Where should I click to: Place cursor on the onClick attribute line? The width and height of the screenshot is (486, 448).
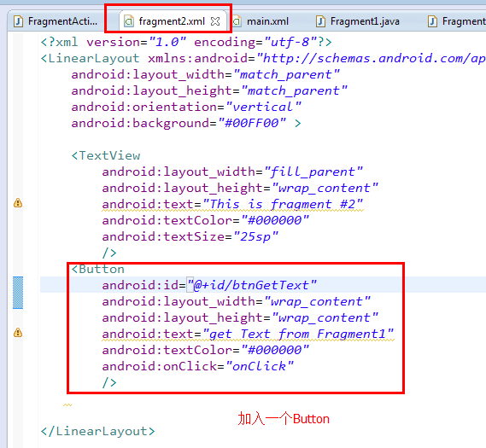197,366
